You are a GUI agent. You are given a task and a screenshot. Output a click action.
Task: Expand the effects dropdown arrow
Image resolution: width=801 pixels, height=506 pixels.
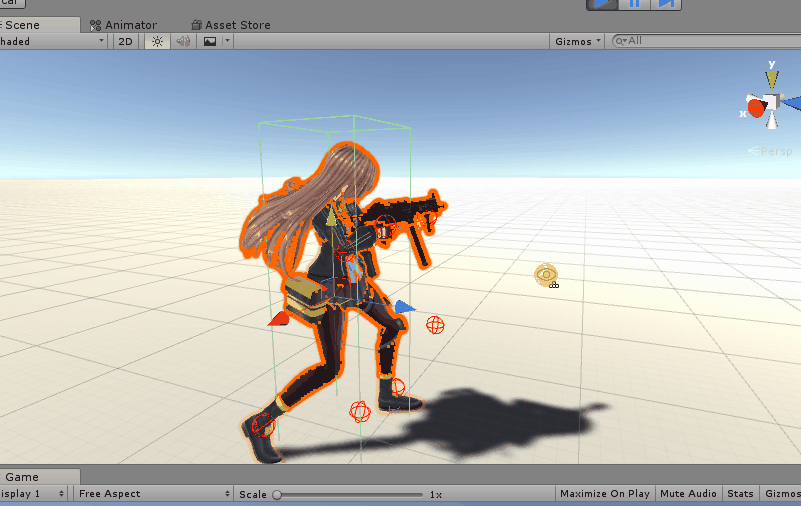pyautogui.click(x=227, y=41)
